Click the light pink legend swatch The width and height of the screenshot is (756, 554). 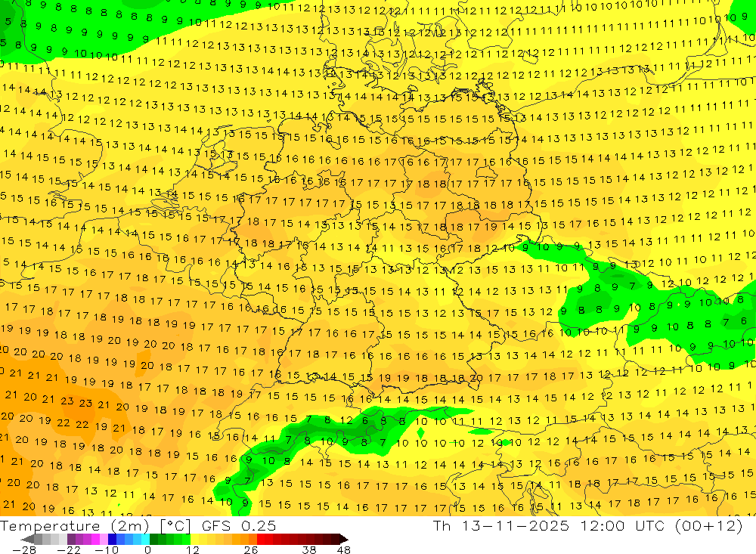tap(104, 539)
